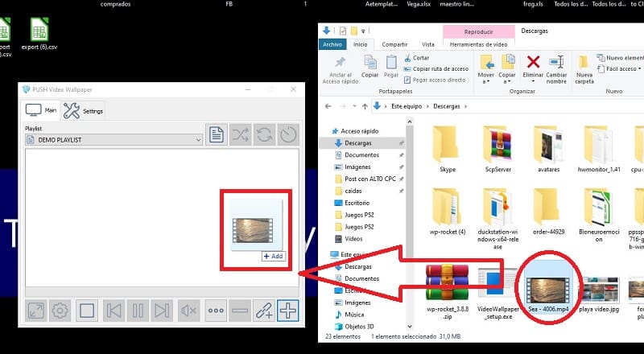Toggle shuffle mode in PUSH Video Wallpaper
Screen dimensions: 644x354
240,134
